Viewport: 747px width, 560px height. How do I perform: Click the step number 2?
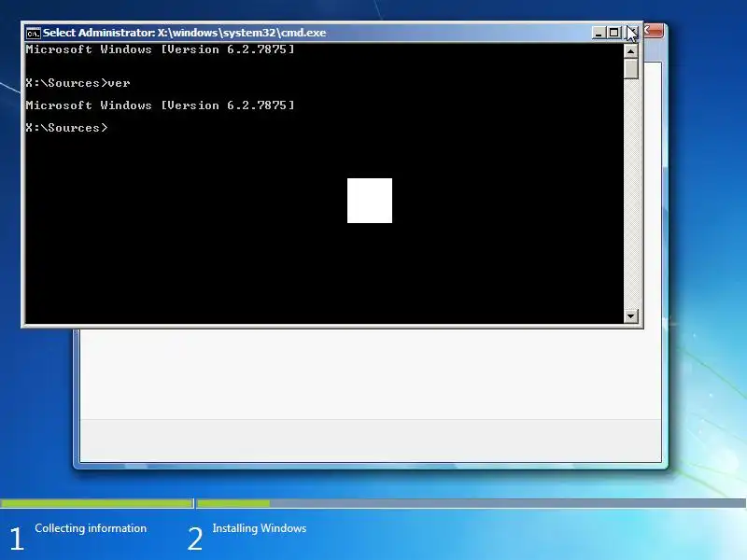[195, 539]
